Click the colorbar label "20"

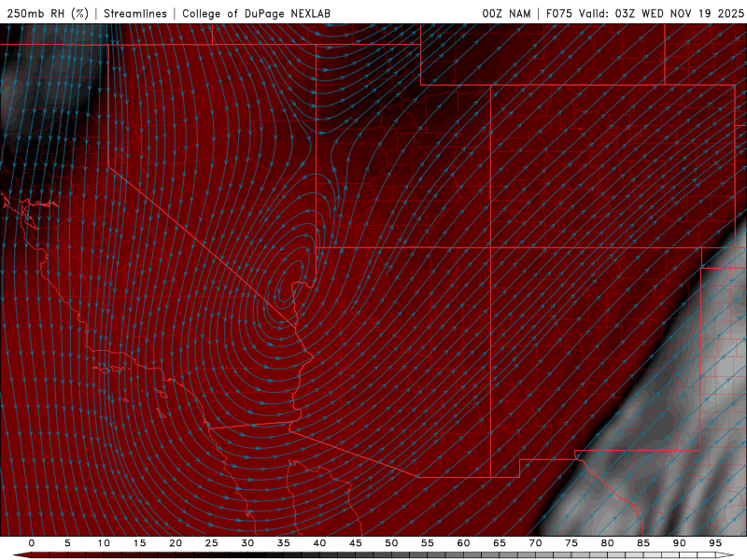pyautogui.click(x=176, y=543)
